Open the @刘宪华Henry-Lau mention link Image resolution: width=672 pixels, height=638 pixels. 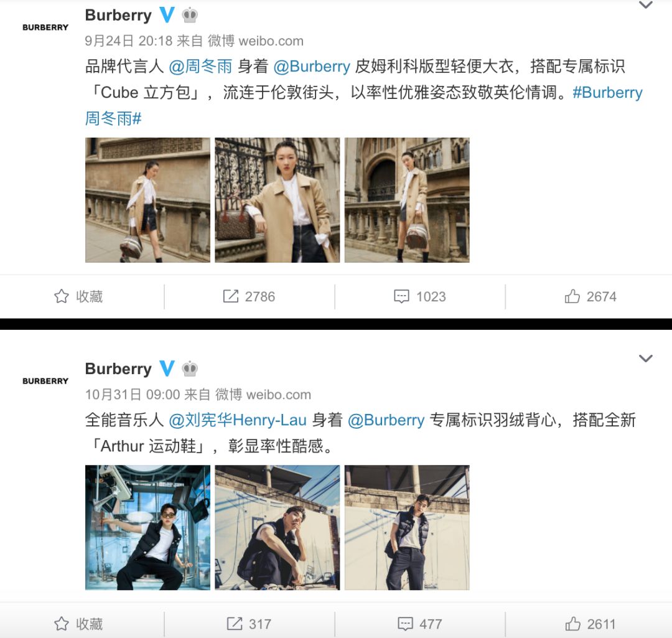(238, 420)
